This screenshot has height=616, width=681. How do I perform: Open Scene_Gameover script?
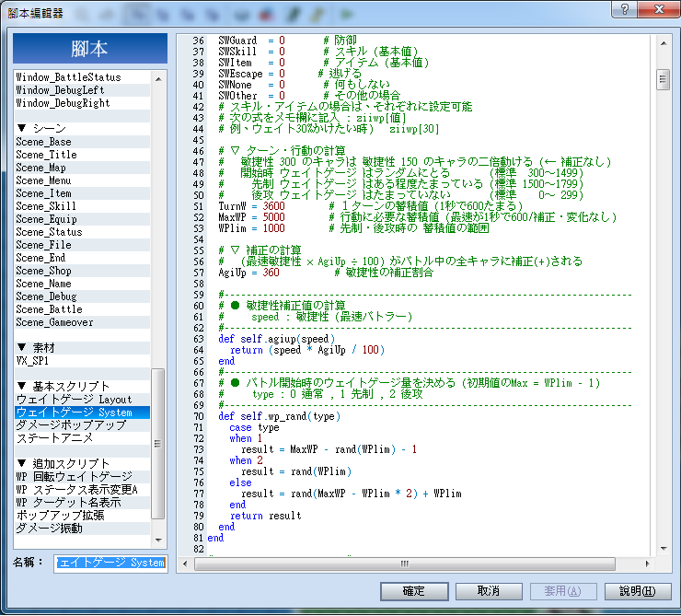[82, 322]
